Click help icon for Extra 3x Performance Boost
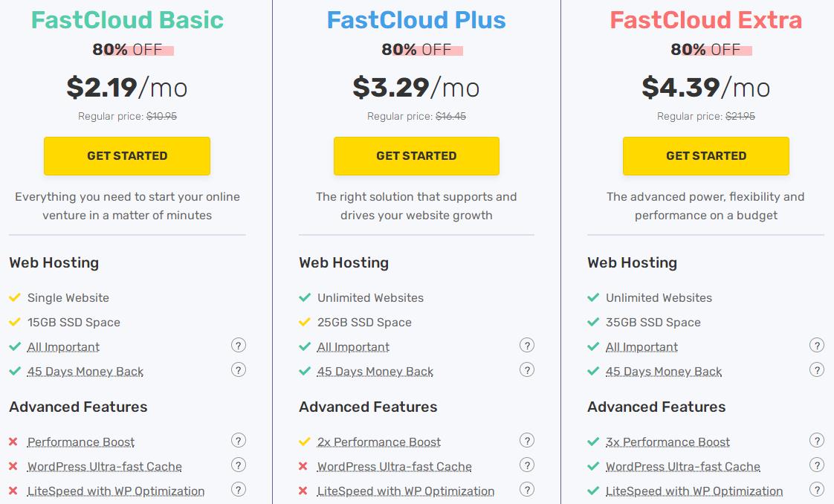The width and height of the screenshot is (834, 504). click(x=816, y=440)
